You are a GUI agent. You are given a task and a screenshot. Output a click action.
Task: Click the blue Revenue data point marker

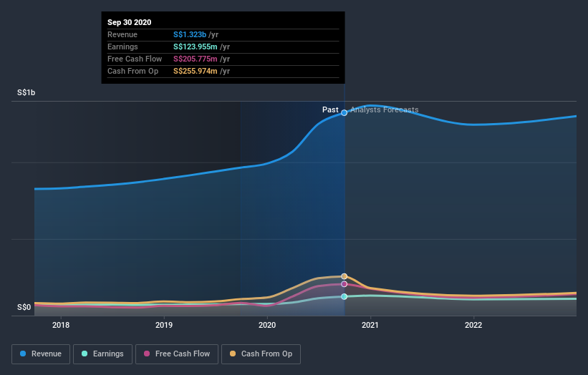point(344,113)
